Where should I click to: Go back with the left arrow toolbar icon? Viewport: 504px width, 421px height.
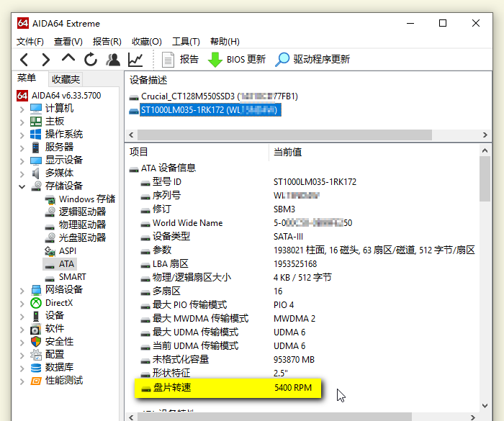point(24,60)
